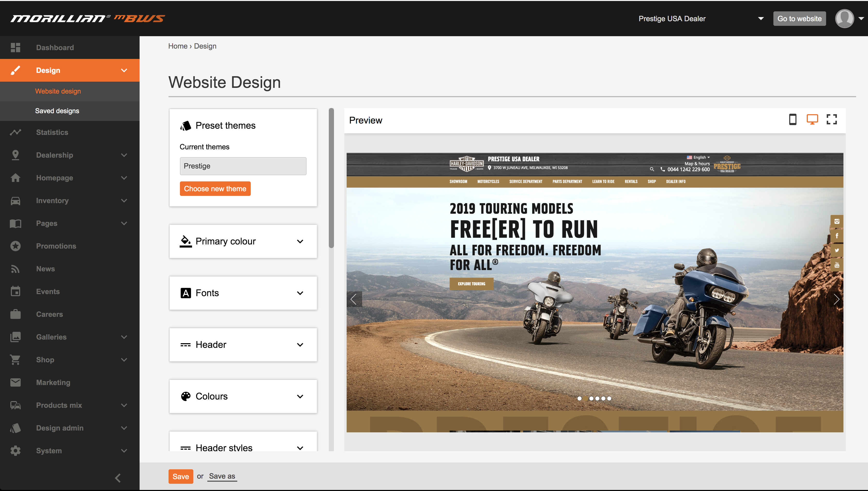Expand the Primary colour panel
The height and width of the screenshot is (491, 868).
[x=243, y=241]
